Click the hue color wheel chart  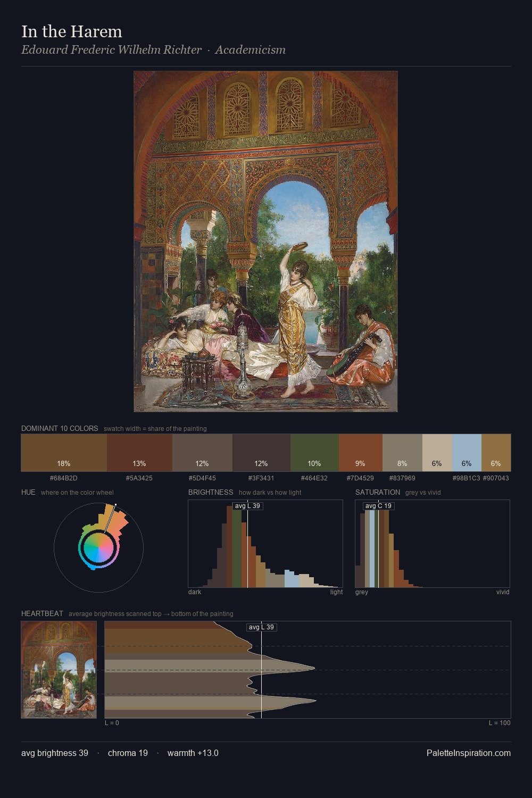pyautogui.click(x=98, y=547)
